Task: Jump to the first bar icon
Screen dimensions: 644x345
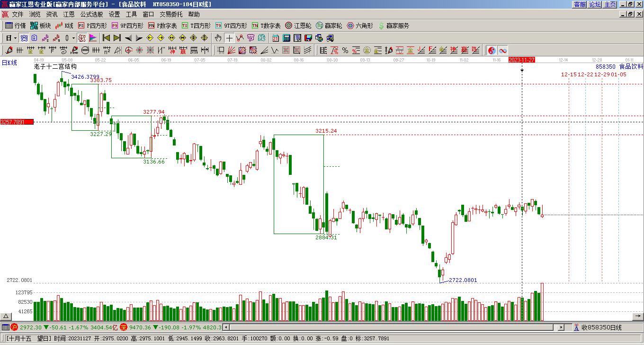Action: 106,38
